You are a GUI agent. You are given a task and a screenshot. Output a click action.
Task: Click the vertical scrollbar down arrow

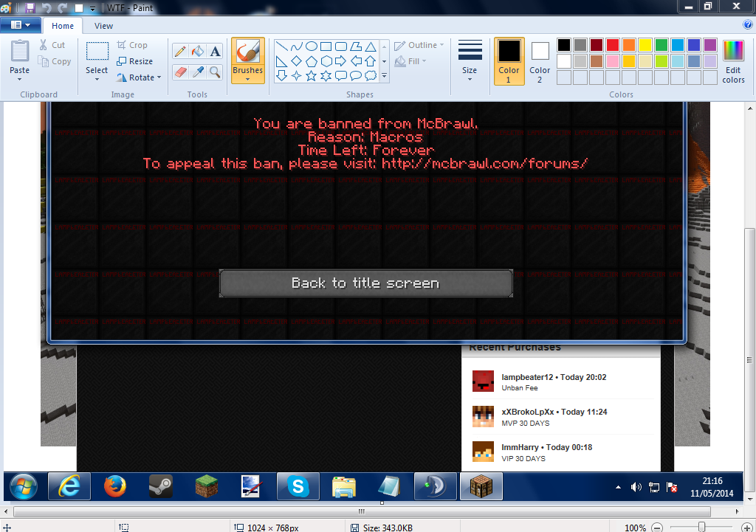tap(750, 500)
